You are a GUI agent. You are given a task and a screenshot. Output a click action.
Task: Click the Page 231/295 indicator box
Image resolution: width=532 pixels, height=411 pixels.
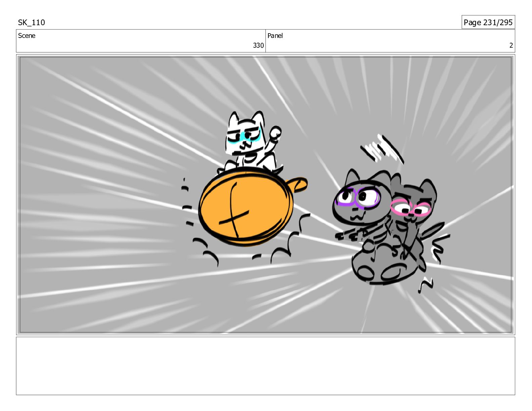(488, 22)
